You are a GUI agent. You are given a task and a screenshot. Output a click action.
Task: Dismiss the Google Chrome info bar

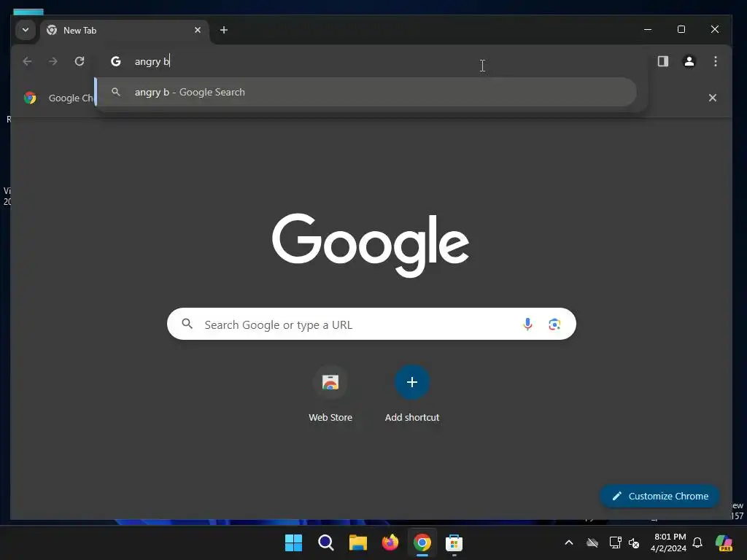point(712,98)
